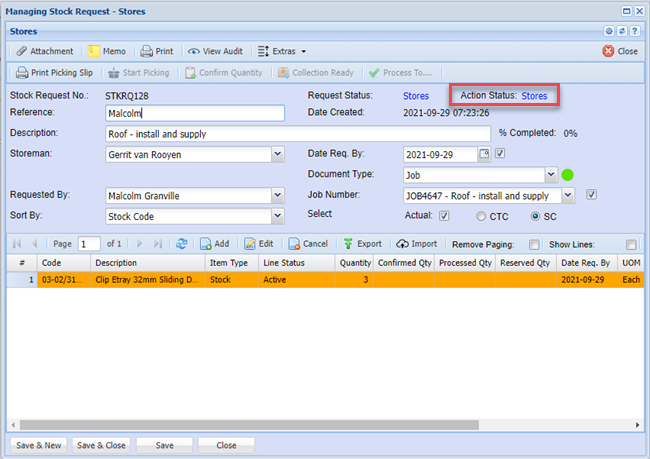Click the Description input field
This screenshot has width=650, height=459.
coord(297,133)
